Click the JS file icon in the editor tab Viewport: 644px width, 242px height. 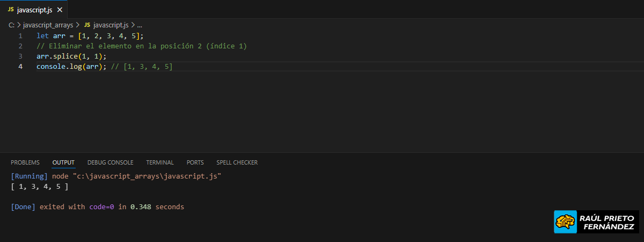11,10
